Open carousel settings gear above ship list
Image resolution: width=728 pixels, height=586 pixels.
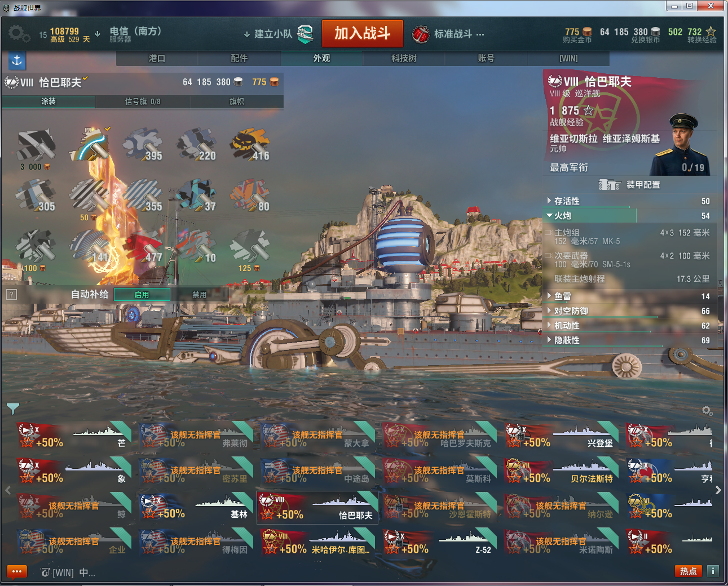coord(707,411)
